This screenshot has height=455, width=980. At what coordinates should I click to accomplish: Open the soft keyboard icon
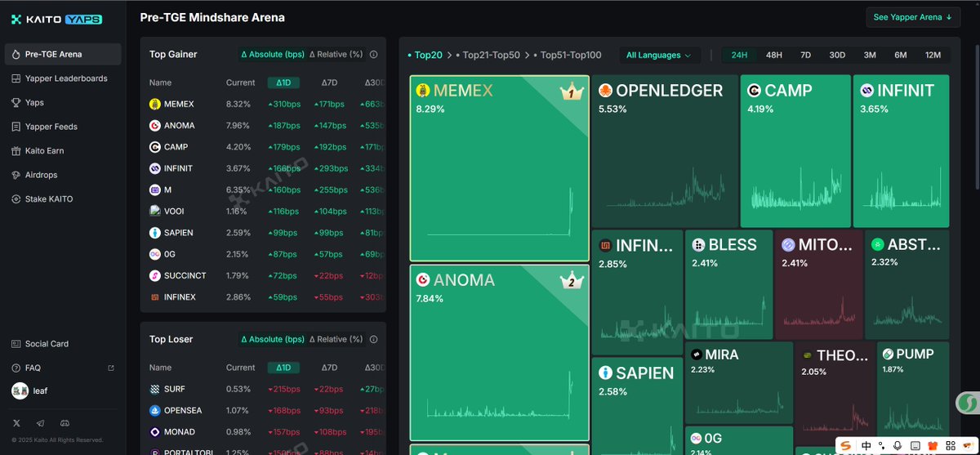914,446
